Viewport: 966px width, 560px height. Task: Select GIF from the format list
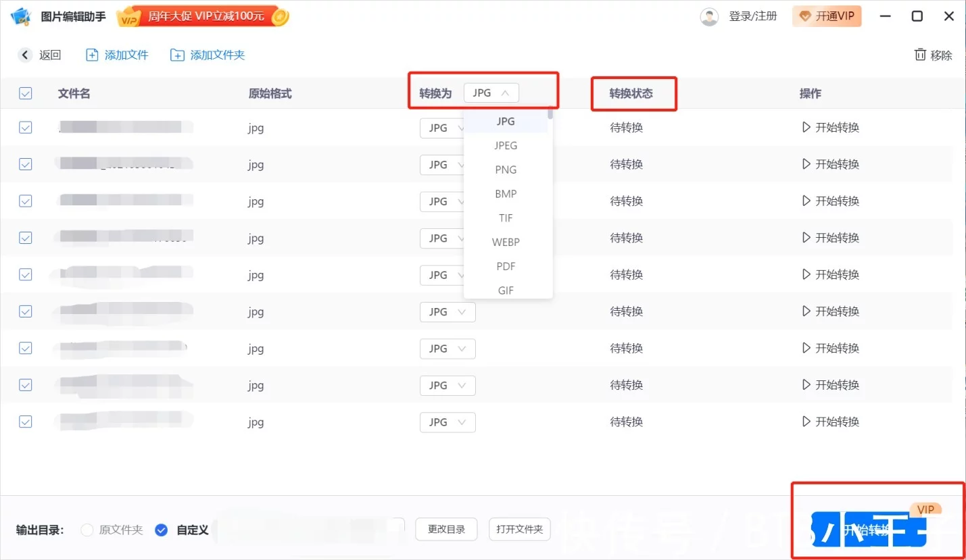(x=506, y=290)
